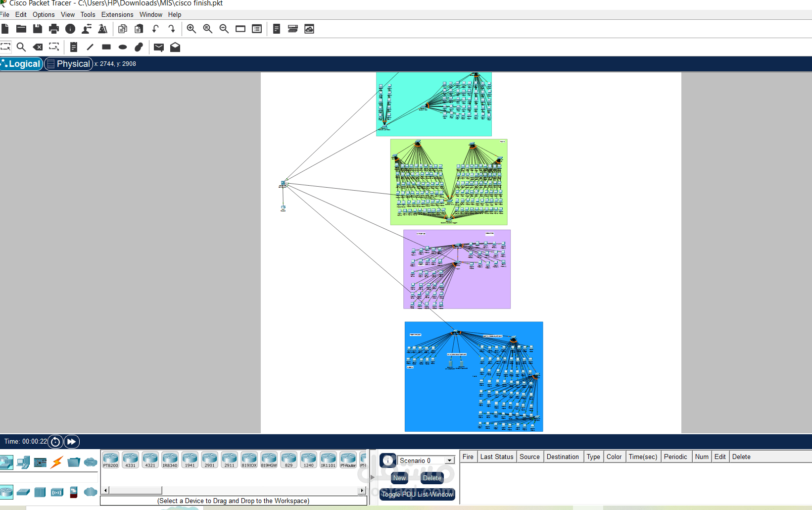Print the workspace using the printer icon
The height and width of the screenshot is (510, 812).
[54, 29]
